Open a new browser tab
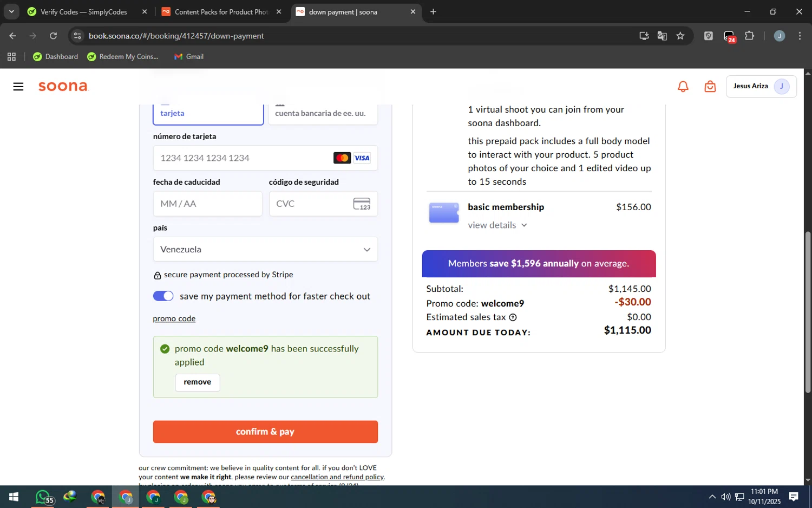The height and width of the screenshot is (508, 812). 433,12
